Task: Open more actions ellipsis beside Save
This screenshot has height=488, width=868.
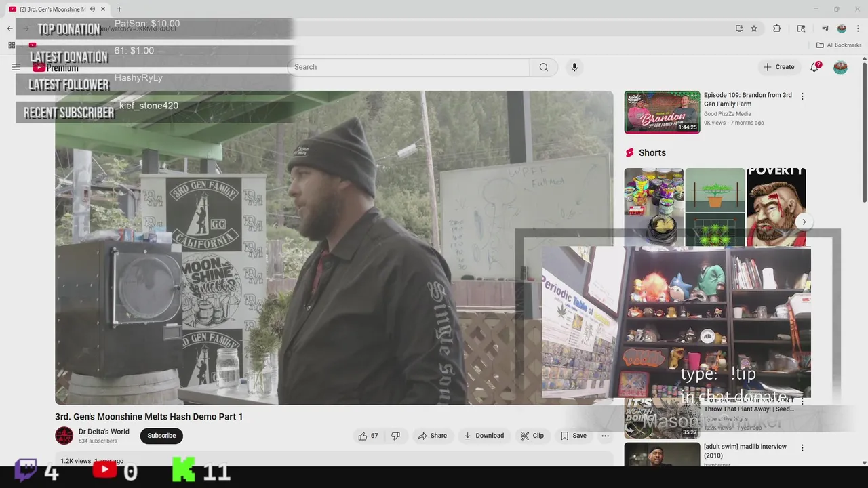Action: 605,436
